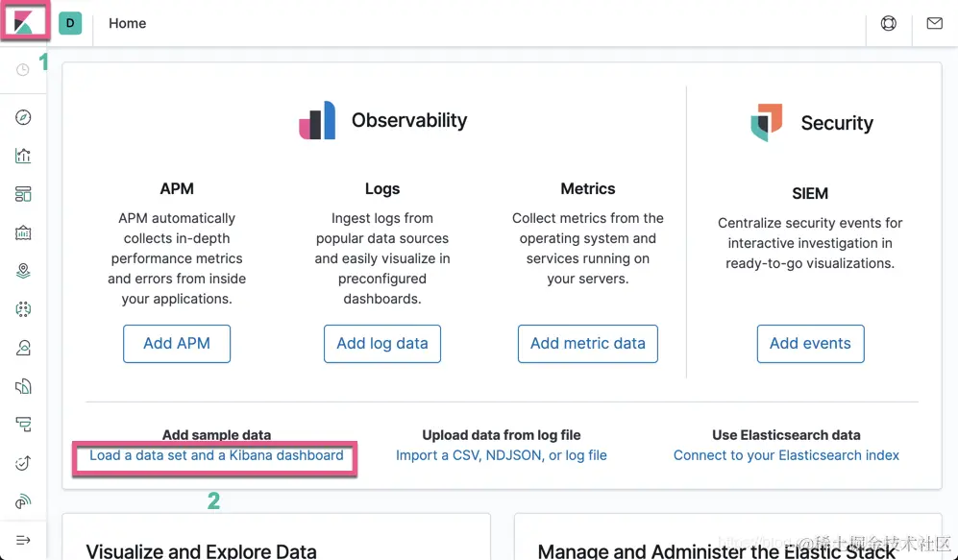Click Add events button
958x560 pixels.
click(810, 344)
